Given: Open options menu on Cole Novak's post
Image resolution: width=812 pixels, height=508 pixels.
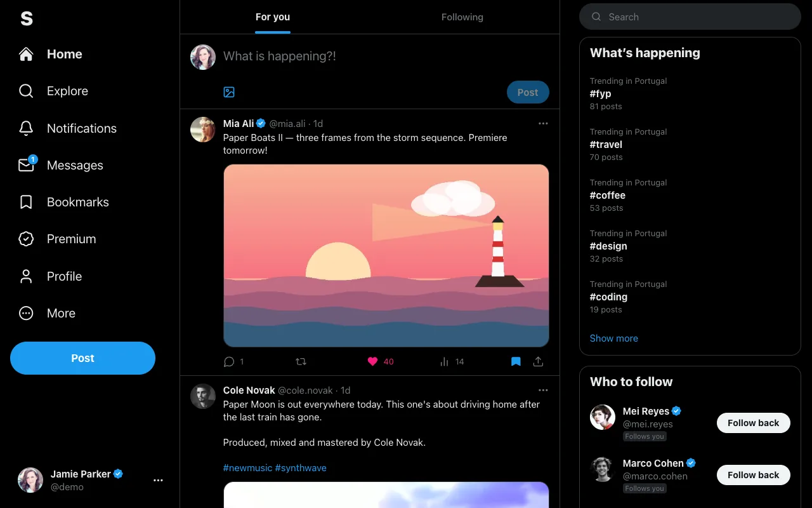Looking at the screenshot, I should (543, 391).
